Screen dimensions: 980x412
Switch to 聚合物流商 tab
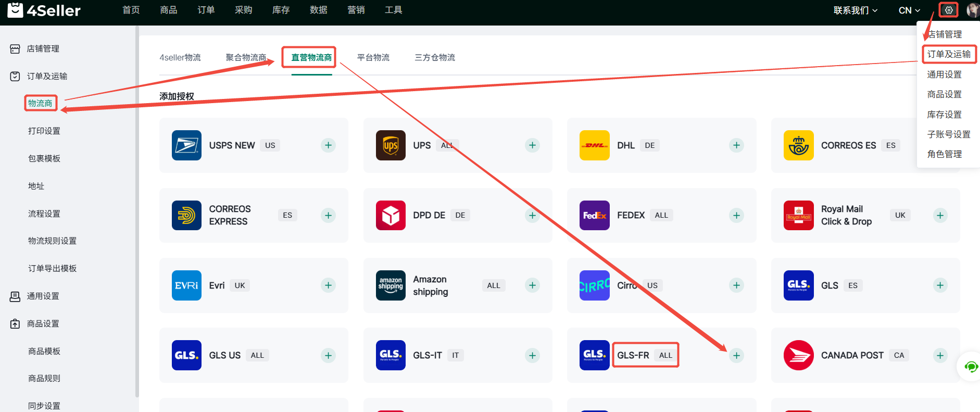[246, 57]
